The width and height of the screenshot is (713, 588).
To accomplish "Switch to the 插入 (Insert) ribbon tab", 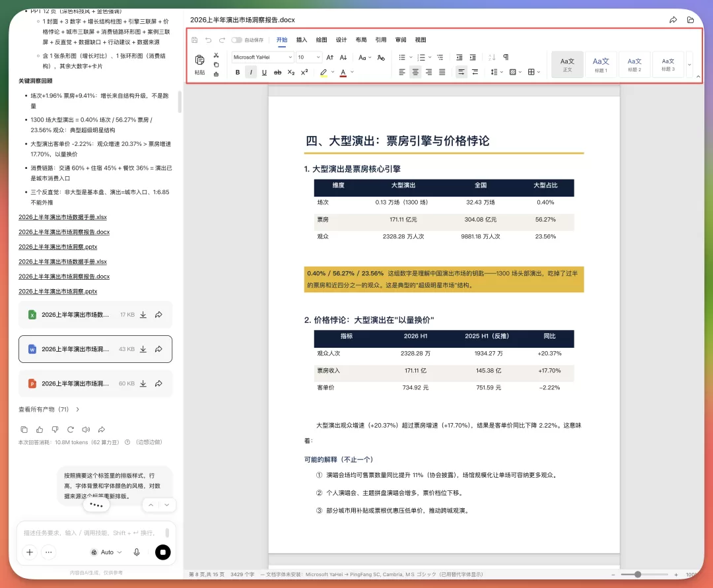I will [x=302, y=40].
